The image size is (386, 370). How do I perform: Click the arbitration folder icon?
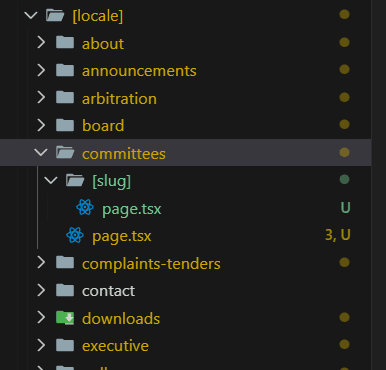pos(65,98)
